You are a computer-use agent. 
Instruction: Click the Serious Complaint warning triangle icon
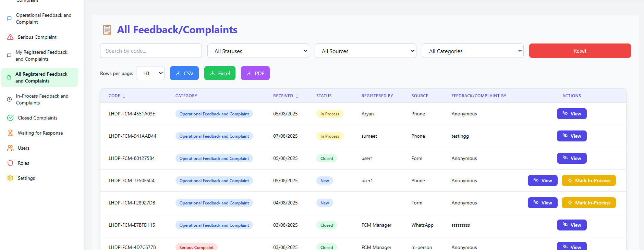[10, 37]
